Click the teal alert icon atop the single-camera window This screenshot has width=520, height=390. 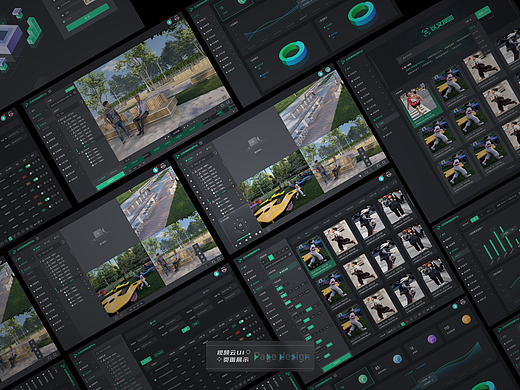(170, 22)
